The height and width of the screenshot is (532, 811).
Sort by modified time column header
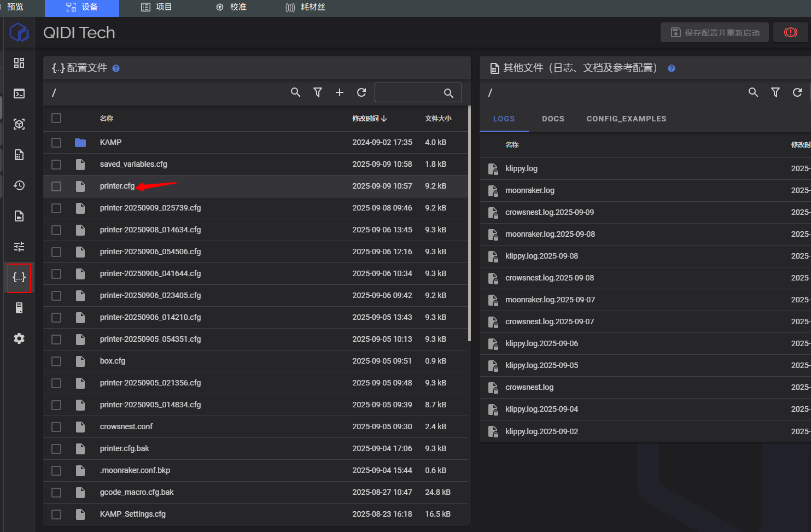point(369,119)
